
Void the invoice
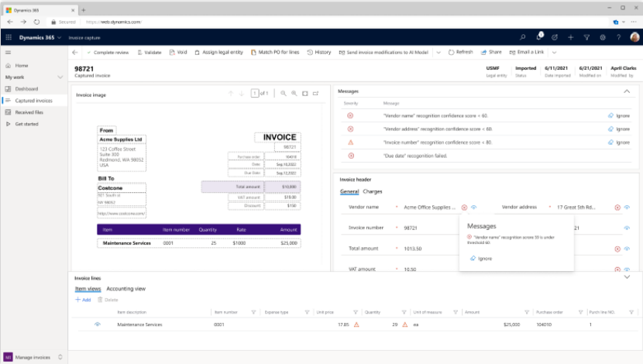[178, 53]
